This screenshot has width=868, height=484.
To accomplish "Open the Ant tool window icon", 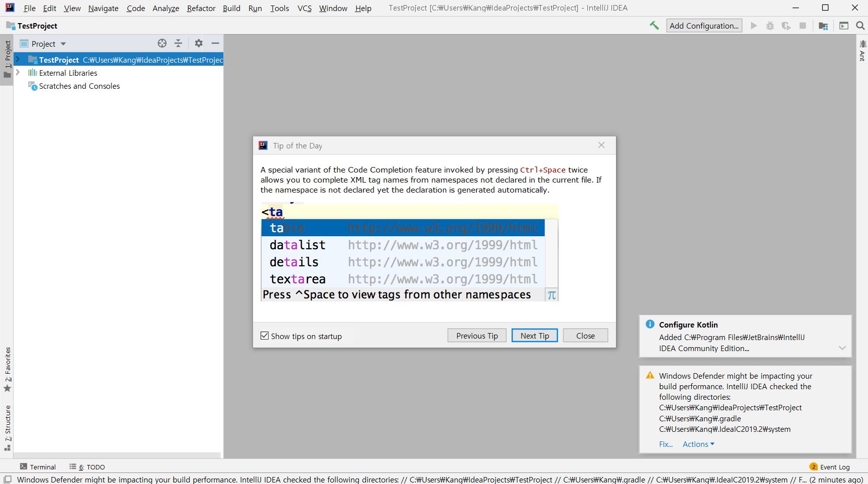I will point(862,44).
